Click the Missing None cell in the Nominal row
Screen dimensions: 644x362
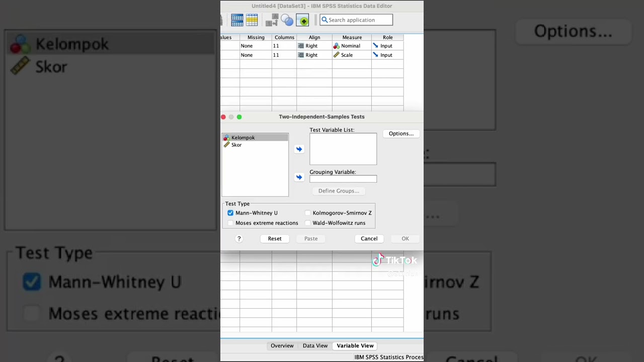coord(256,46)
